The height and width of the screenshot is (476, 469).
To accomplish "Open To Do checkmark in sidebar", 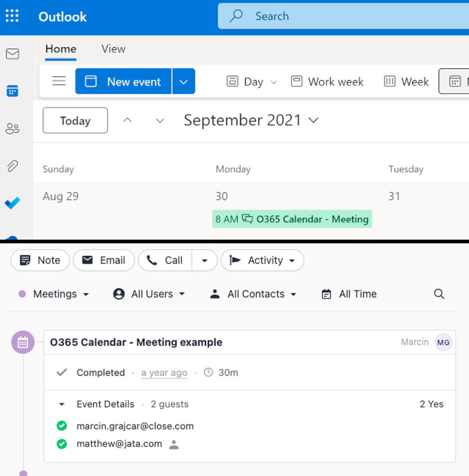I will [x=13, y=203].
